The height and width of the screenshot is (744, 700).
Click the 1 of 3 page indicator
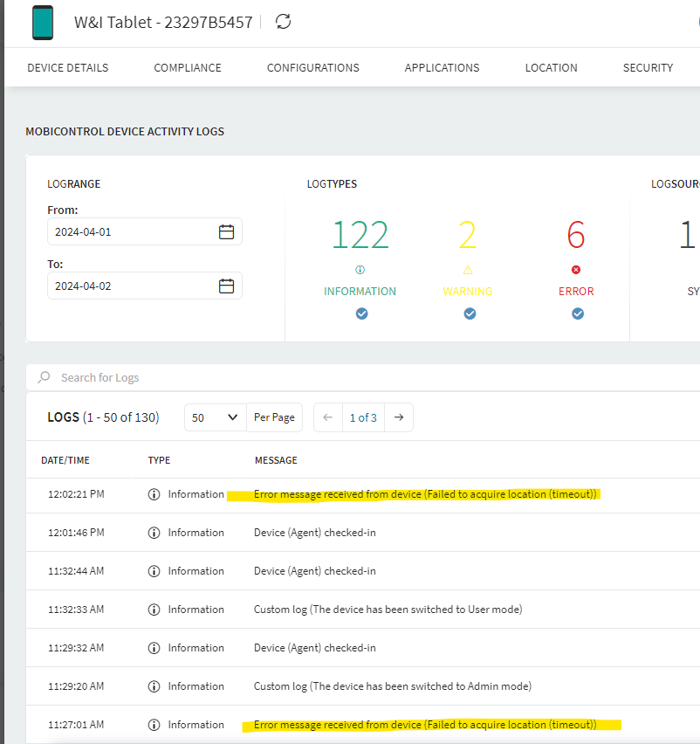363,417
